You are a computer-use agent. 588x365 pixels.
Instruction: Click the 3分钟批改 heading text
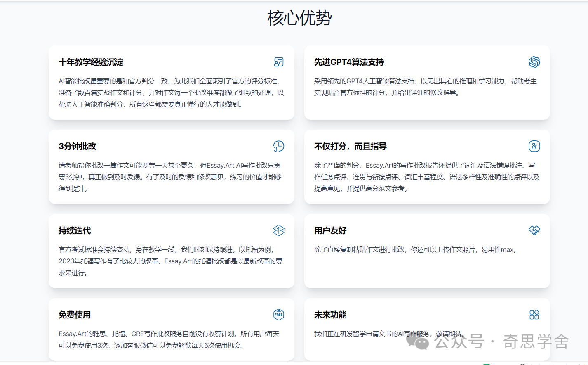[x=78, y=147]
